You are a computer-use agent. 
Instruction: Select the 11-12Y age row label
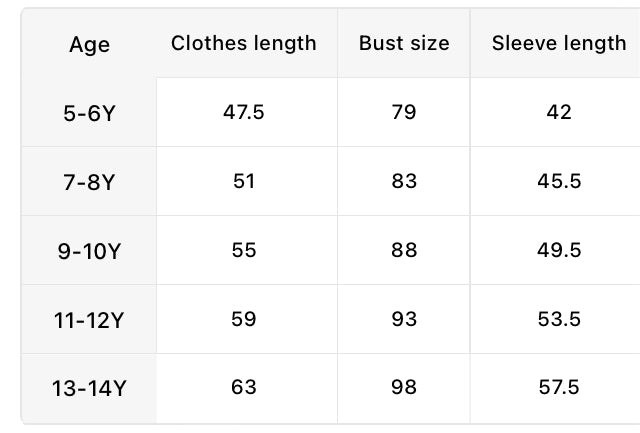(89, 320)
